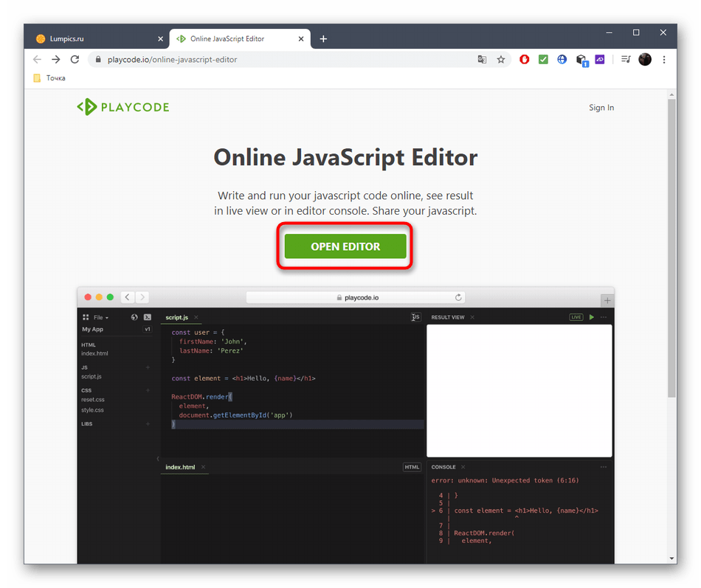701x588 pixels.
Task: Open the Google Translate page icon
Action: pos(482,60)
